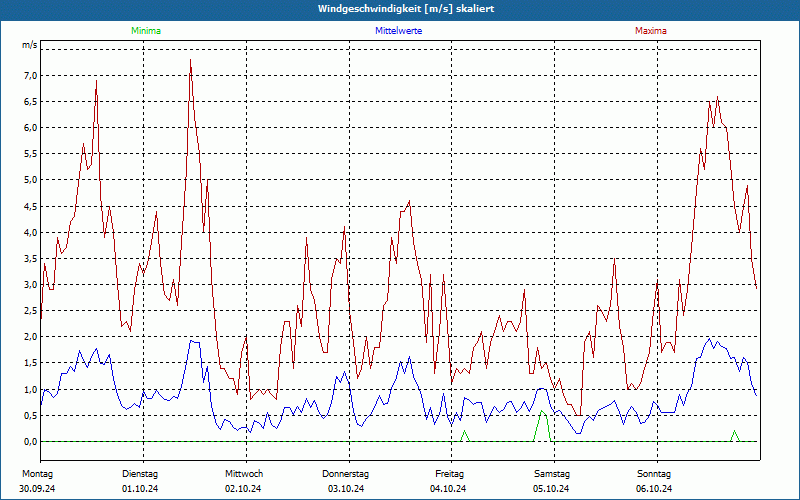
Task: Click the blue Mittelwerte legend label
Action: (398, 31)
